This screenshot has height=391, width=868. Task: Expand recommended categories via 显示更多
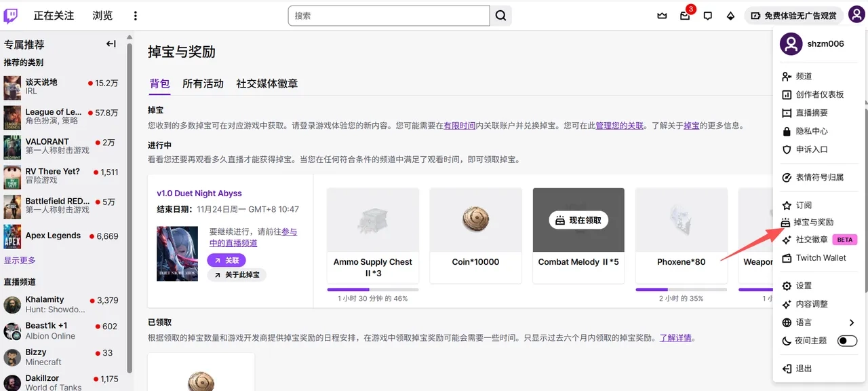point(20,261)
